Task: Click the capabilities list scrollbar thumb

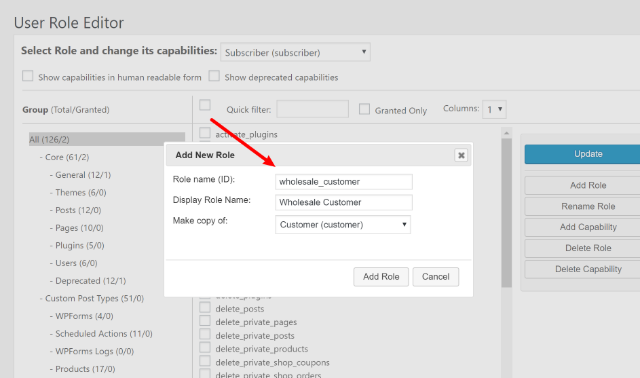Action: (x=507, y=212)
